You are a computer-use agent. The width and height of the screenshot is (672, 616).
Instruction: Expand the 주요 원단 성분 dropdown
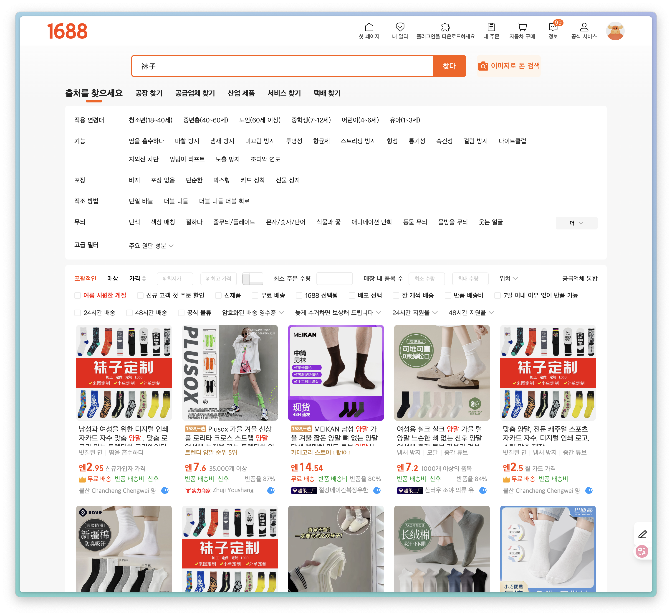[151, 246]
